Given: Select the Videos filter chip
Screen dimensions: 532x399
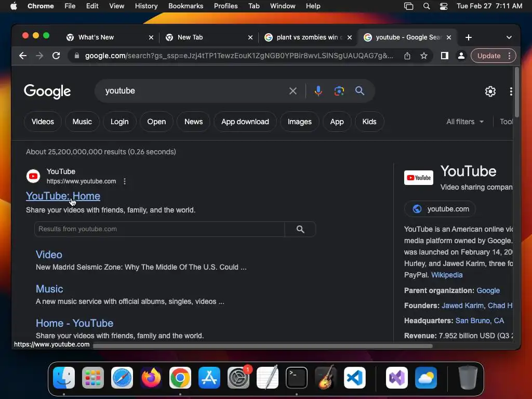Looking at the screenshot, I should click(x=43, y=122).
